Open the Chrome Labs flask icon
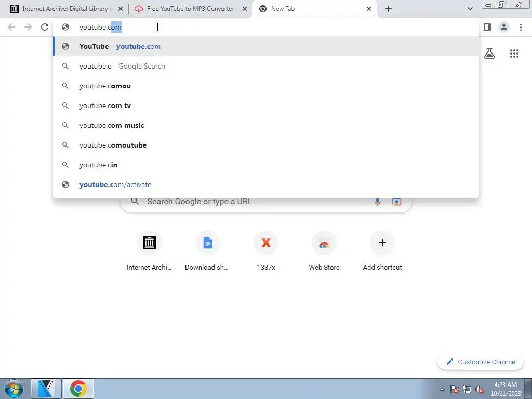532x399 pixels. coord(489,54)
